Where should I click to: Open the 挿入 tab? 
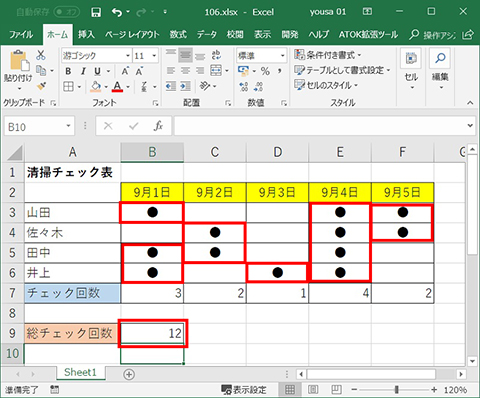pyautogui.click(x=86, y=35)
